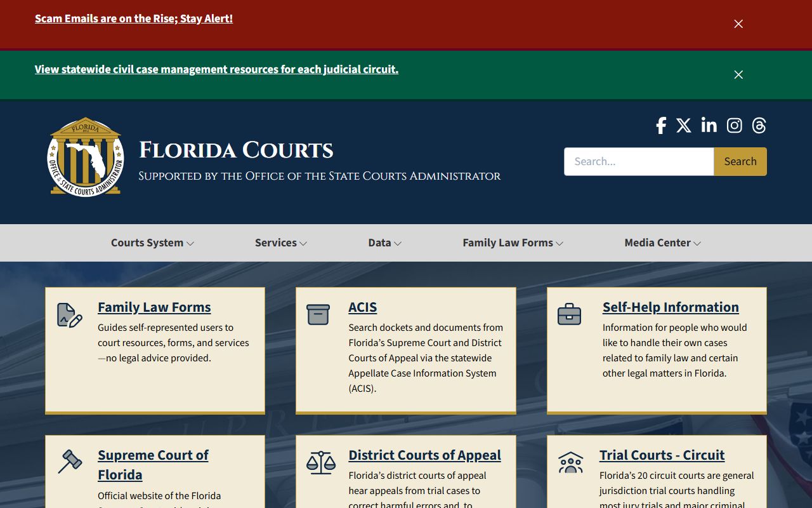Open the Supreme Court of Florida link
The height and width of the screenshot is (508, 812).
[x=153, y=465]
